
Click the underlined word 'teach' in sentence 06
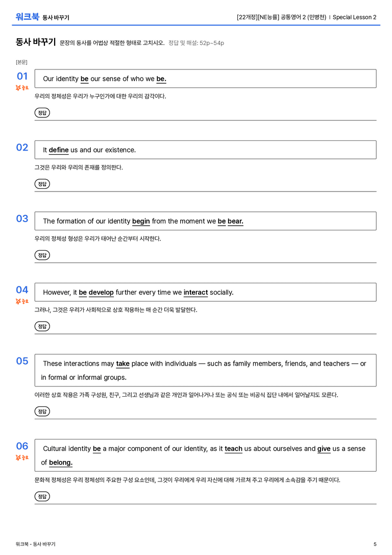(233, 448)
